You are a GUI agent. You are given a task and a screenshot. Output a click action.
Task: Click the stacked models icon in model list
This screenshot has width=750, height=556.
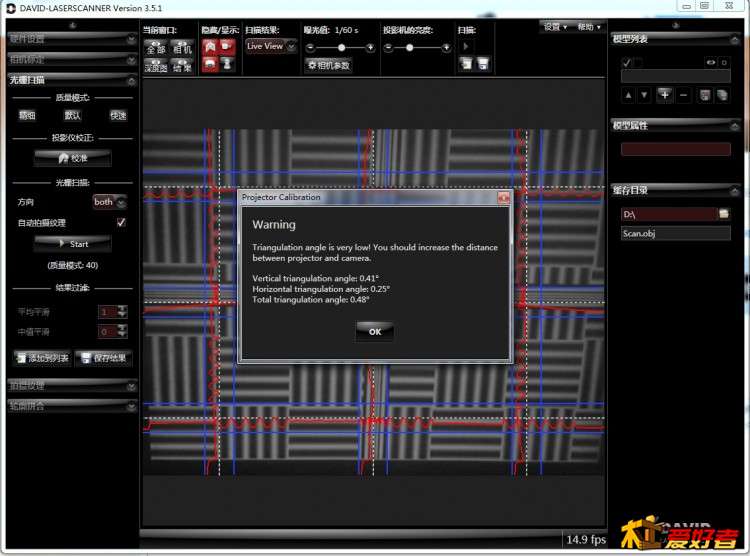[722, 95]
